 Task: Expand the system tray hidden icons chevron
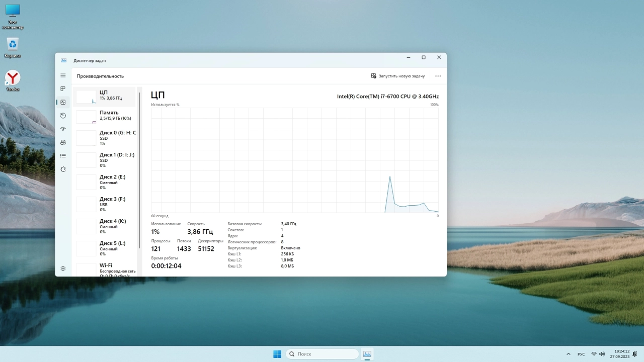click(569, 354)
